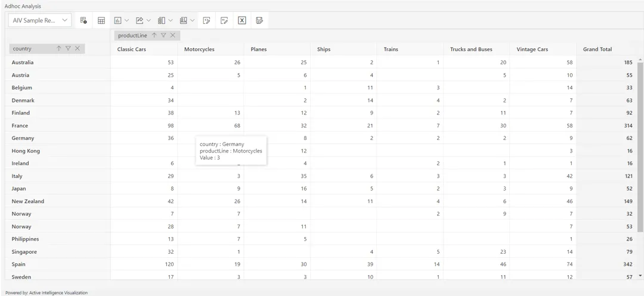The width and height of the screenshot is (644, 296).
Task: Click the Spain row label
Action: pos(18,264)
